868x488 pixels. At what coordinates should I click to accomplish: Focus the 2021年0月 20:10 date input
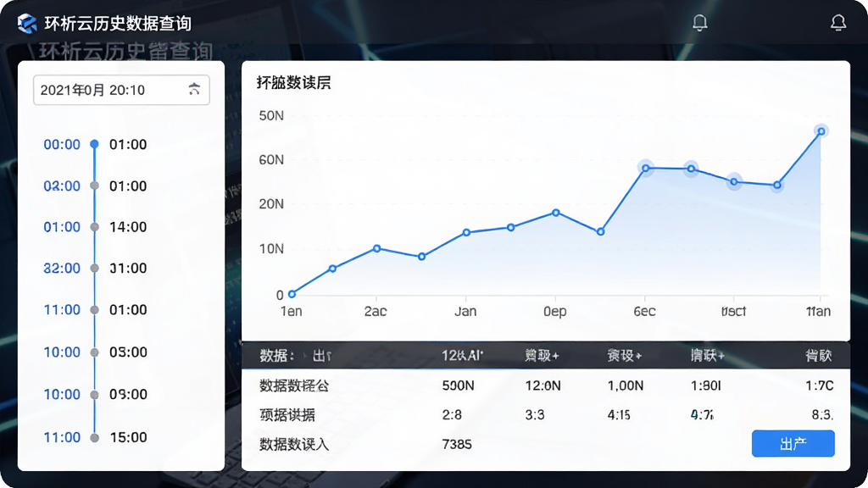click(121, 90)
